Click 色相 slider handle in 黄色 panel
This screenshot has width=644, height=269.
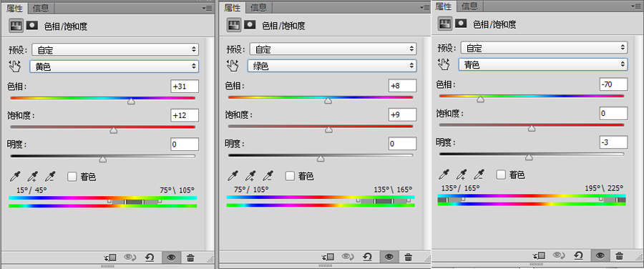[131, 101]
